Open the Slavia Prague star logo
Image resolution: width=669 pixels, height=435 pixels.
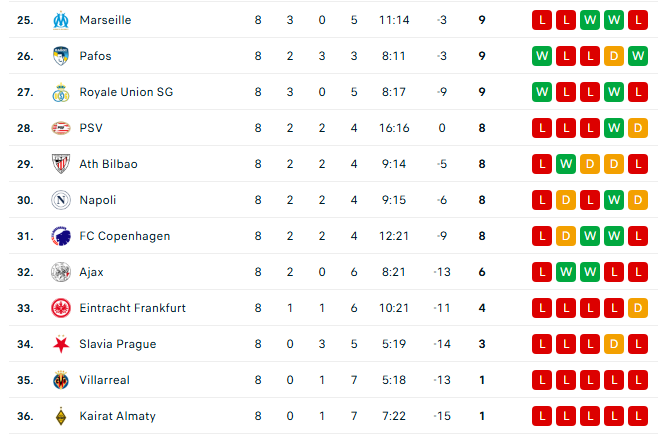pos(59,344)
